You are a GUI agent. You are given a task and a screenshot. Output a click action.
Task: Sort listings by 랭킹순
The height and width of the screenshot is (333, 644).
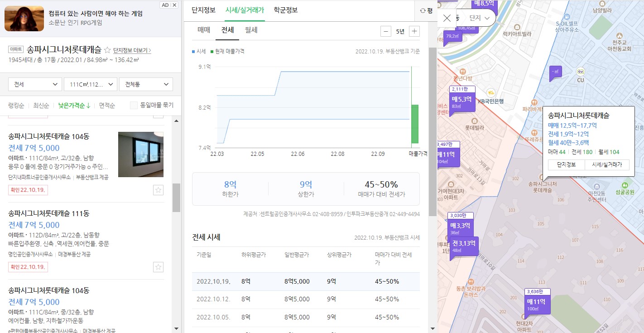(16, 106)
